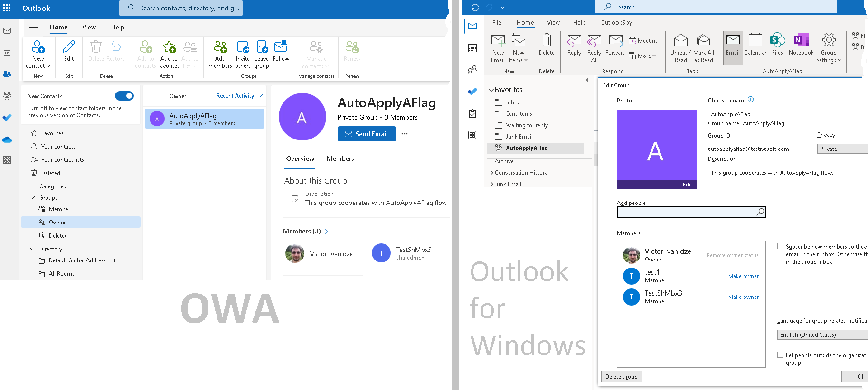This screenshot has width=868, height=390.
Task: Click Meeting button in Respond group
Action: coord(643,41)
